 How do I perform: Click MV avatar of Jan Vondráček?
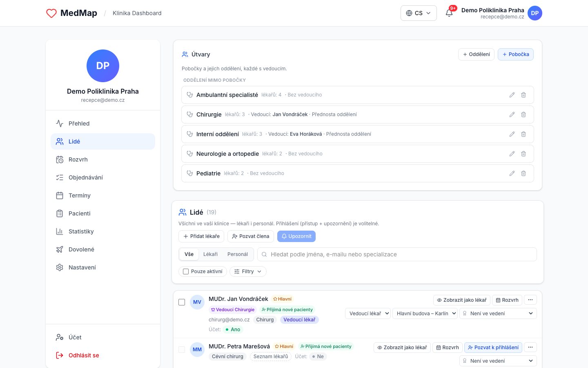pos(197,302)
